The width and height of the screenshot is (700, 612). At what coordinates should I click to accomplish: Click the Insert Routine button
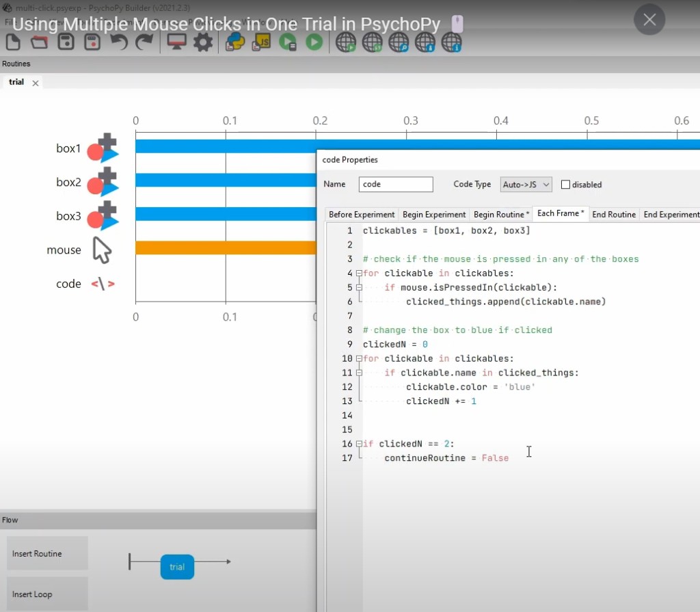[47, 553]
